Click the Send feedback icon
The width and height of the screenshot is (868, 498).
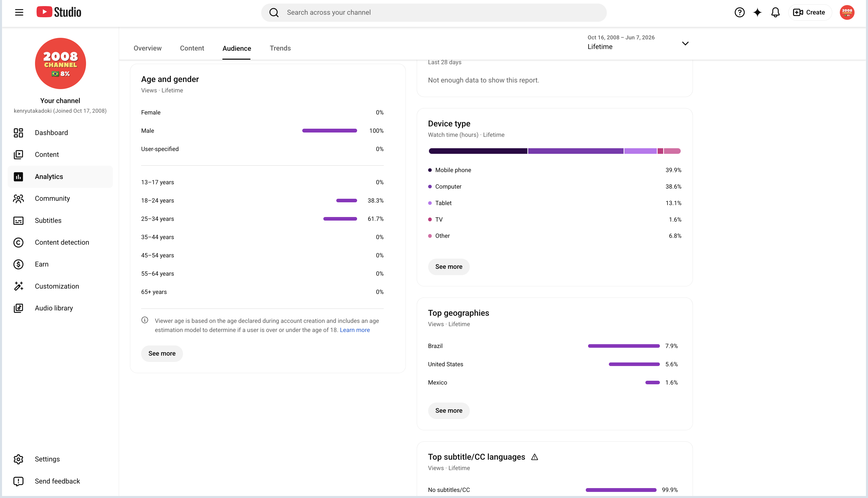click(x=19, y=481)
